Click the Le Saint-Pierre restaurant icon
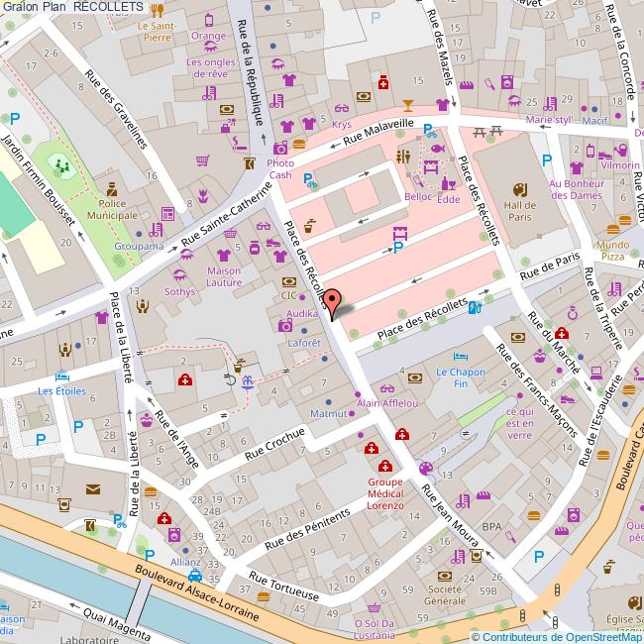Image resolution: width=644 pixels, height=644 pixels. point(157,11)
